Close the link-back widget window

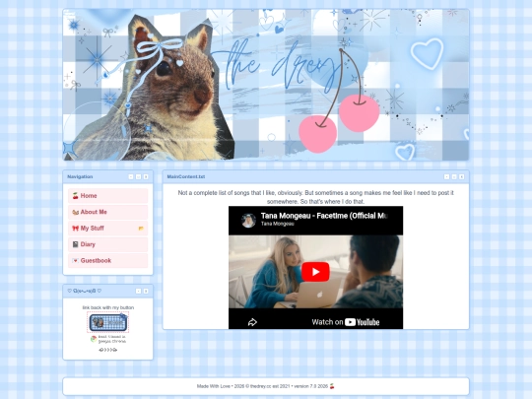tap(146, 291)
